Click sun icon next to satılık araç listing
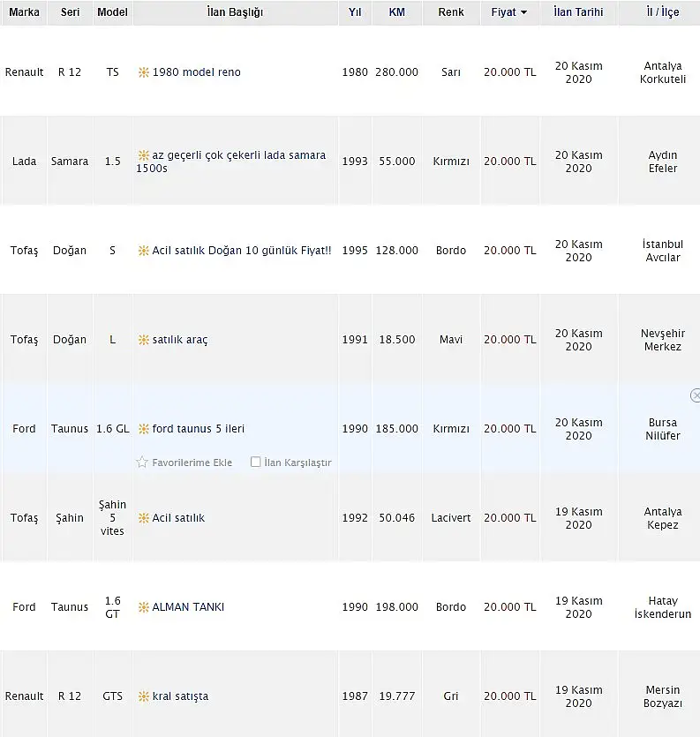Image resolution: width=700 pixels, height=737 pixels. click(x=143, y=339)
